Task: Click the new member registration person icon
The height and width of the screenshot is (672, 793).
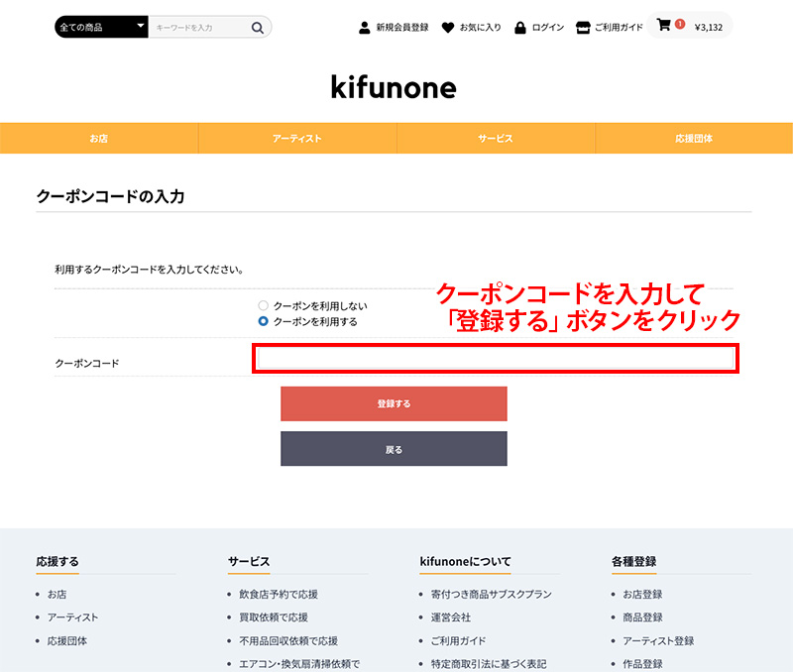Action: [x=364, y=28]
